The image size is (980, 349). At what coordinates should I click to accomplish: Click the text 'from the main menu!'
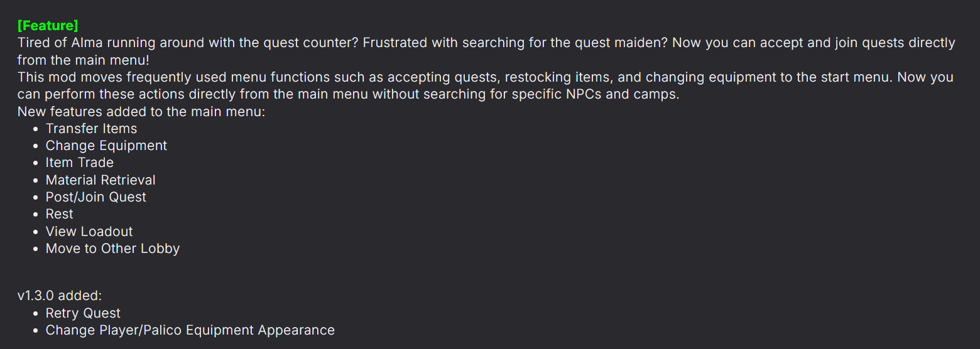pos(84,60)
